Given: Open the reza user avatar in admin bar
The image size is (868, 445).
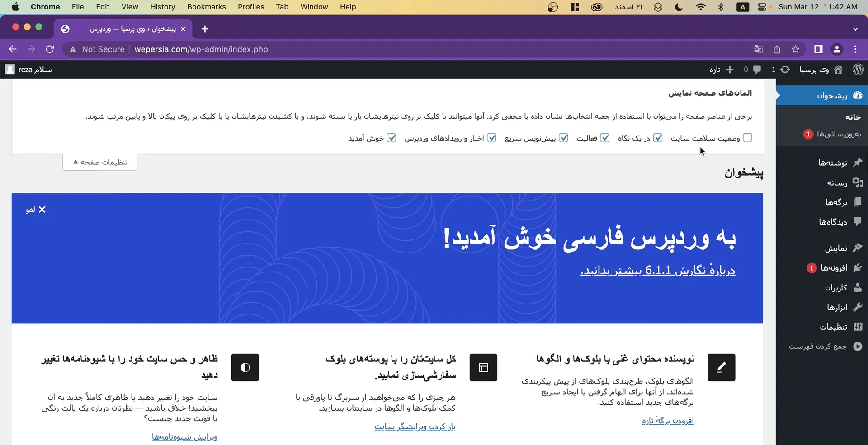Looking at the screenshot, I should [10, 69].
